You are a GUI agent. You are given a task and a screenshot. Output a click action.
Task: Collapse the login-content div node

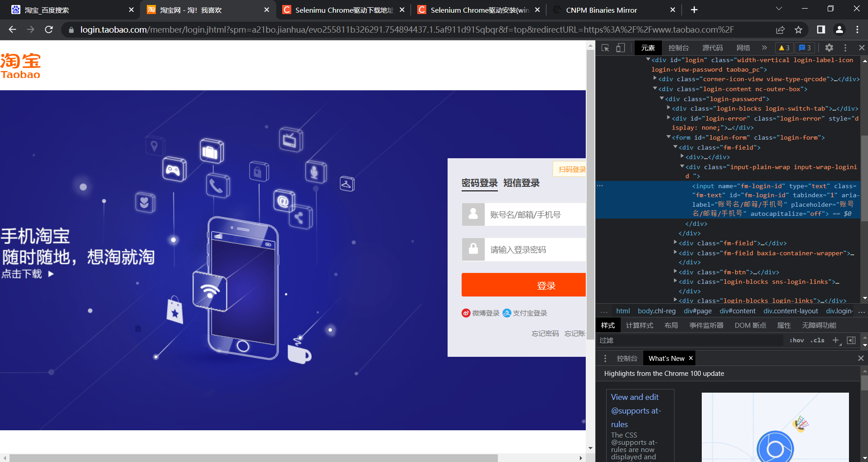pyautogui.click(x=655, y=88)
